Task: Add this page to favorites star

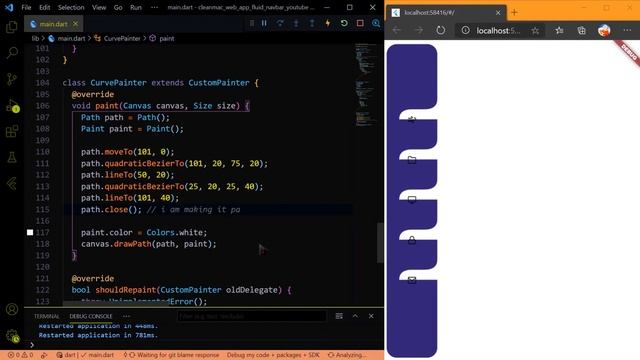Action: pyautogui.click(x=535, y=31)
